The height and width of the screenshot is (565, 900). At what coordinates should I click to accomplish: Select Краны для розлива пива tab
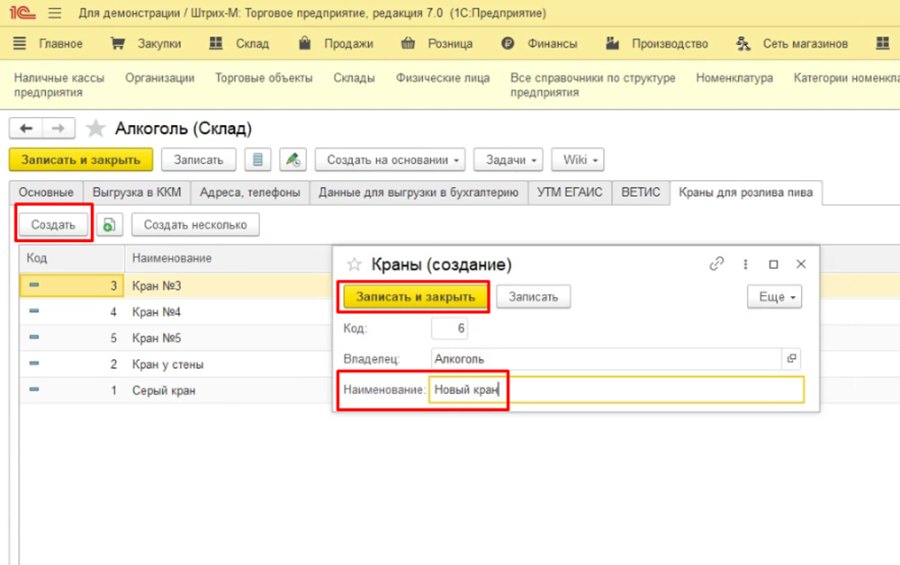click(x=746, y=192)
